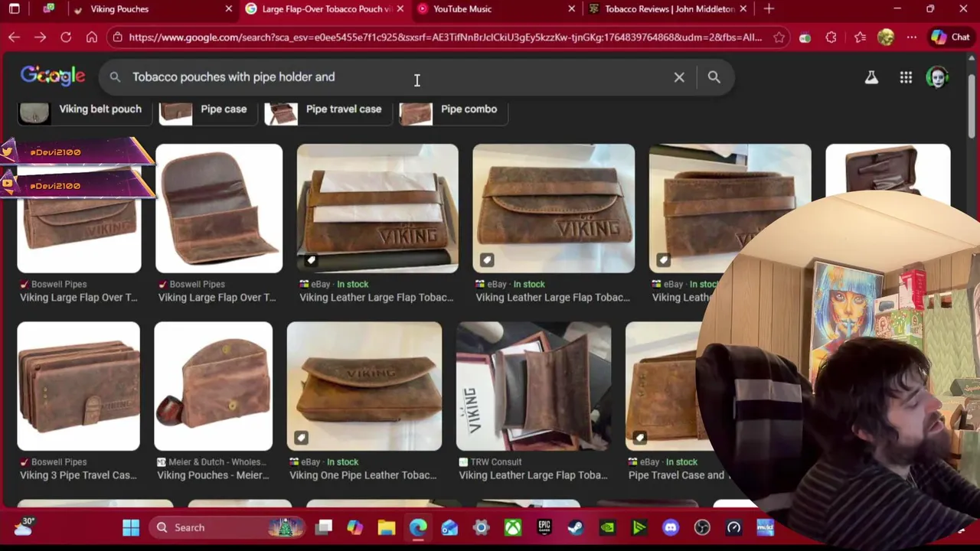980x551 pixels.
Task: Go back to the previous page
Action: click(14, 37)
